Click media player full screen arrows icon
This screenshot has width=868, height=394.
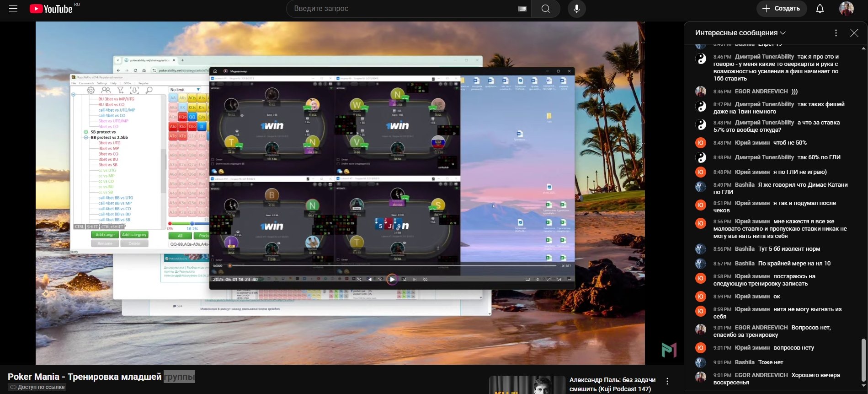tap(548, 279)
